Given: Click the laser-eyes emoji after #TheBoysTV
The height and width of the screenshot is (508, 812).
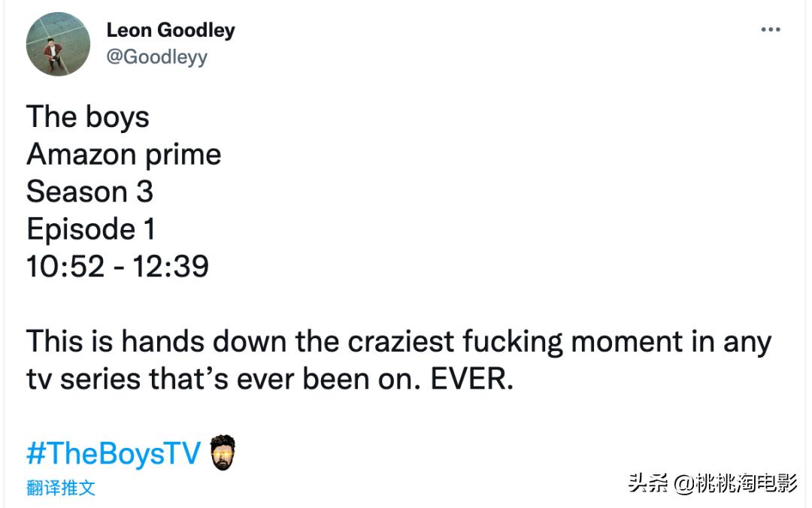Looking at the screenshot, I should (223, 452).
